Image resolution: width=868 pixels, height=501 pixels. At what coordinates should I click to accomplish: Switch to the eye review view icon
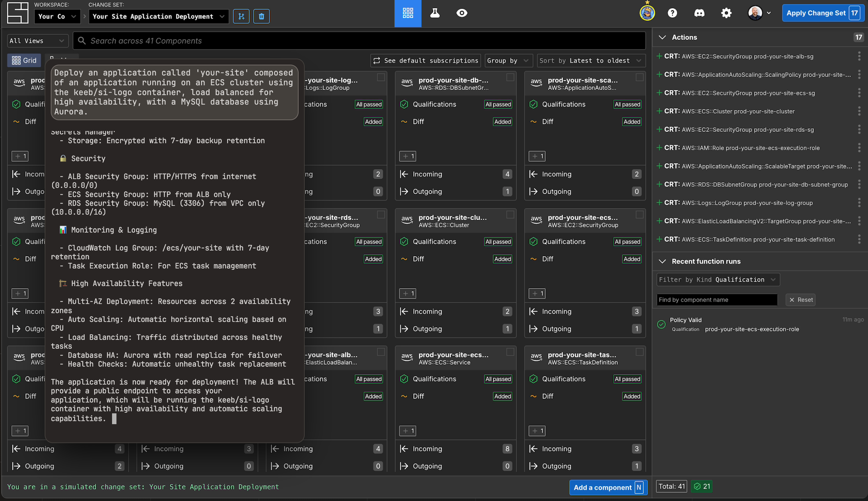tap(462, 13)
